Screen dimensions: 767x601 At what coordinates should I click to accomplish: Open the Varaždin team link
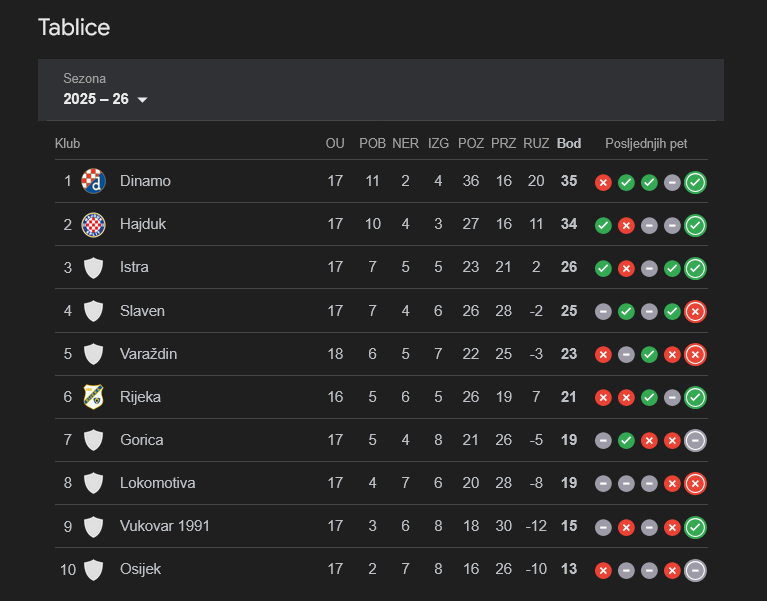coord(147,354)
